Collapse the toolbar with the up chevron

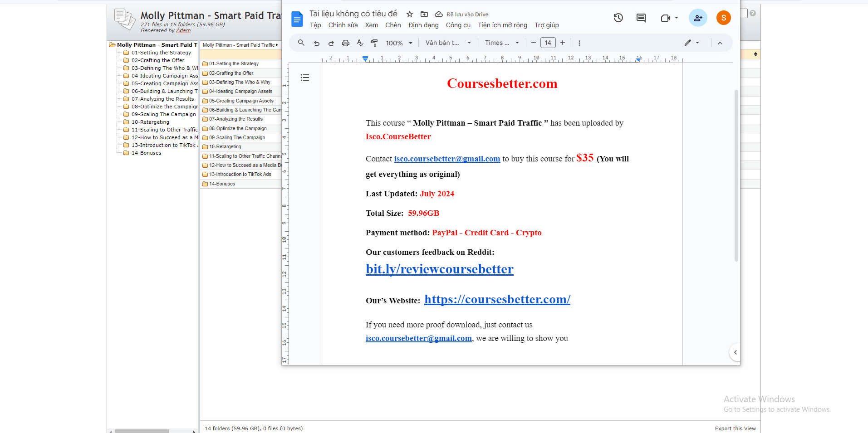coord(720,43)
